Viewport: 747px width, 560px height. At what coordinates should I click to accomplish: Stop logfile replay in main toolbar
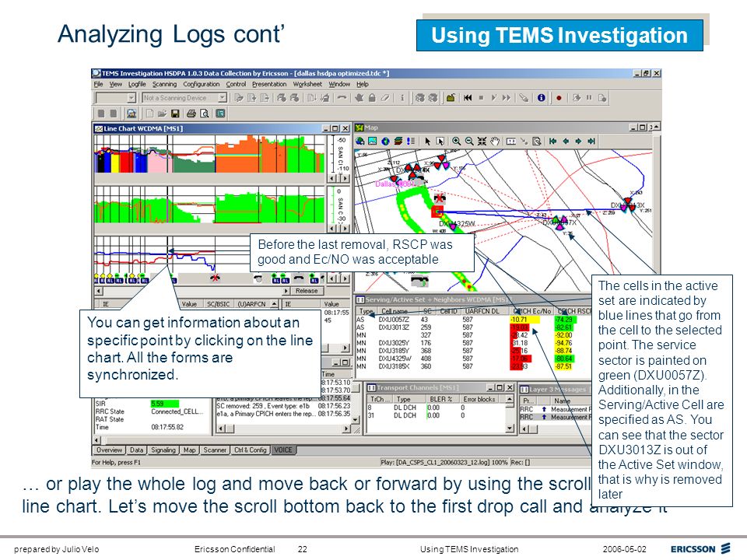click(x=481, y=98)
